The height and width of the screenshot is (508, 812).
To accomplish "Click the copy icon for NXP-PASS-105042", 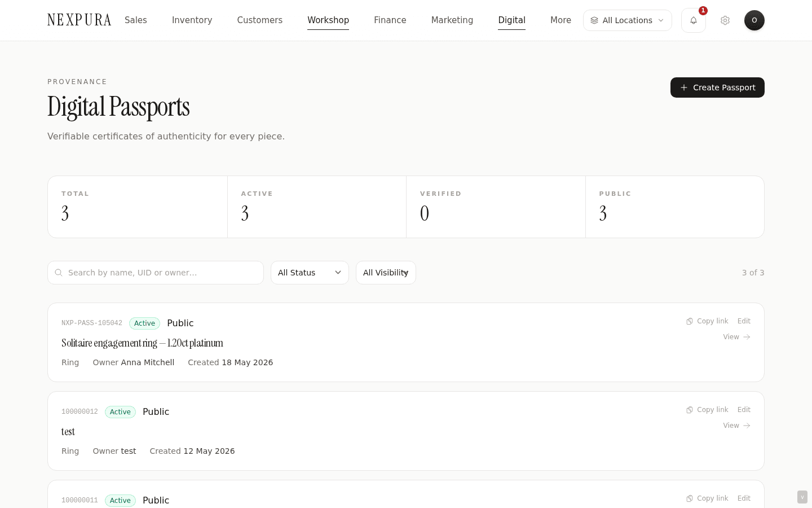I will pos(690,321).
